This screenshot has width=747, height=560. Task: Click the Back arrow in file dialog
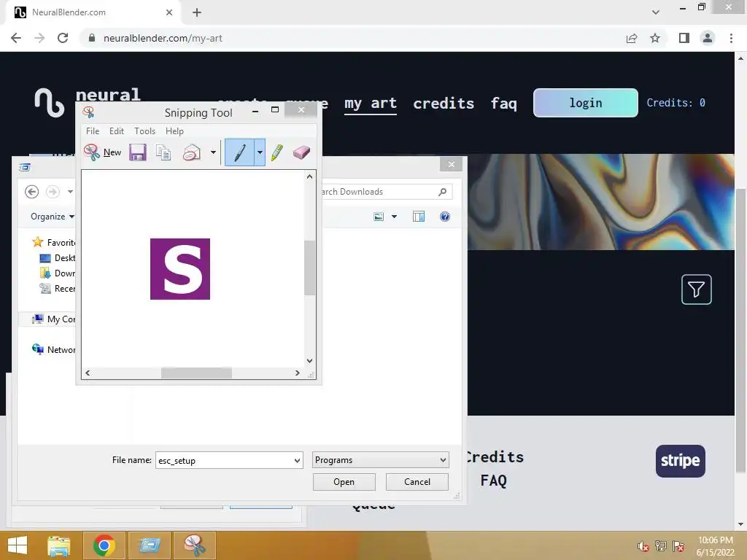[32, 192]
